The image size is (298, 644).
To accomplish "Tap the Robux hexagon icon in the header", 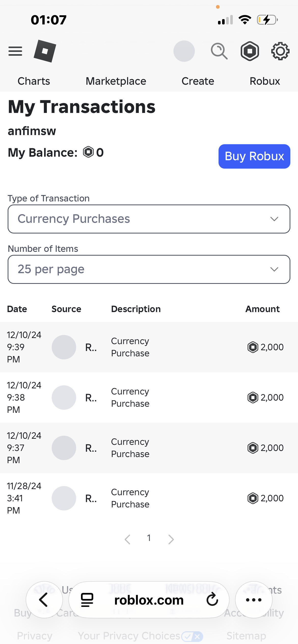I will (250, 51).
